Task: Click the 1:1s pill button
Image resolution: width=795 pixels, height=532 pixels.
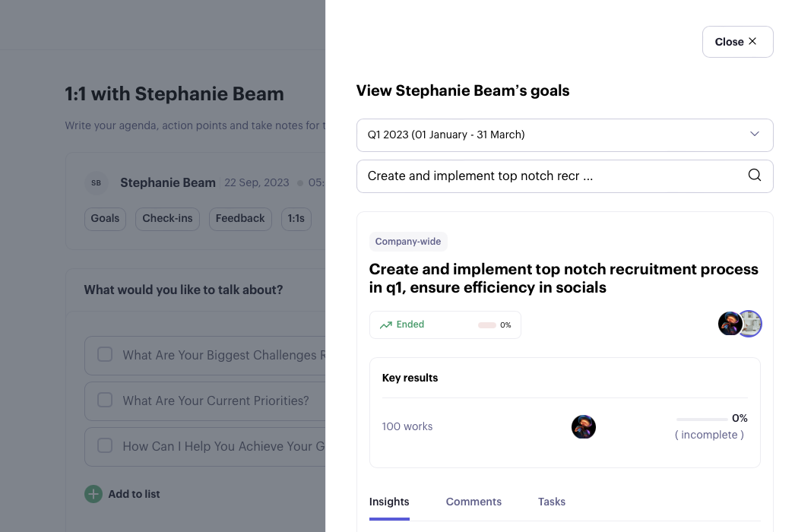Action: [296, 219]
